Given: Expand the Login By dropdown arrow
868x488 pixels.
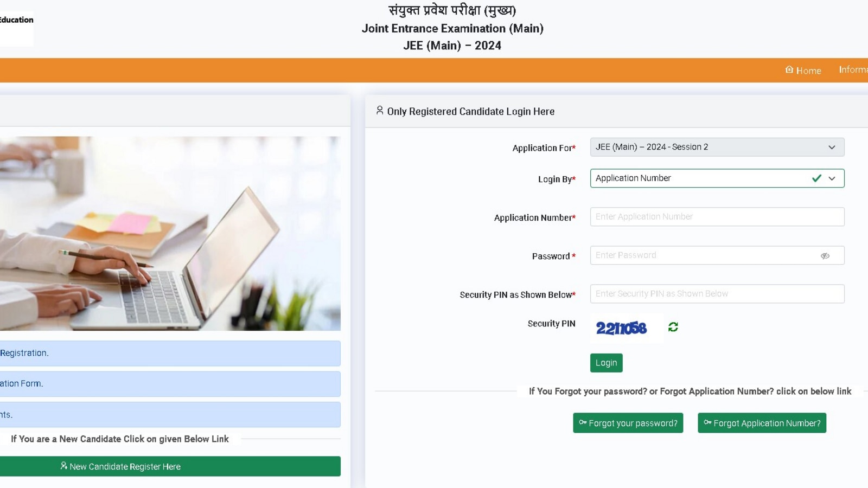Looking at the screenshot, I should click(832, 178).
